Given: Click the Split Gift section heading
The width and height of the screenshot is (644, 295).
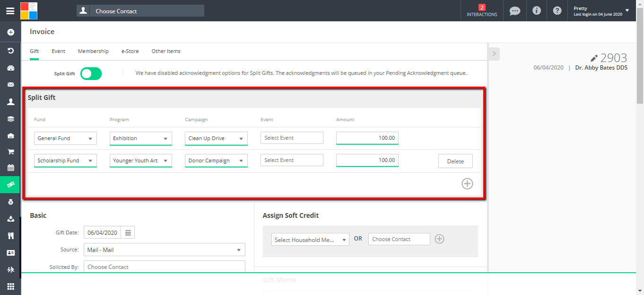Looking at the screenshot, I should (x=42, y=98).
